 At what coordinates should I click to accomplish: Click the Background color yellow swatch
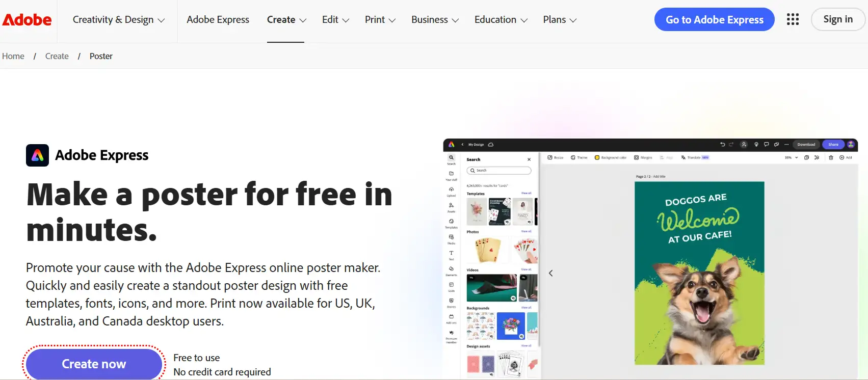(597, 157)
